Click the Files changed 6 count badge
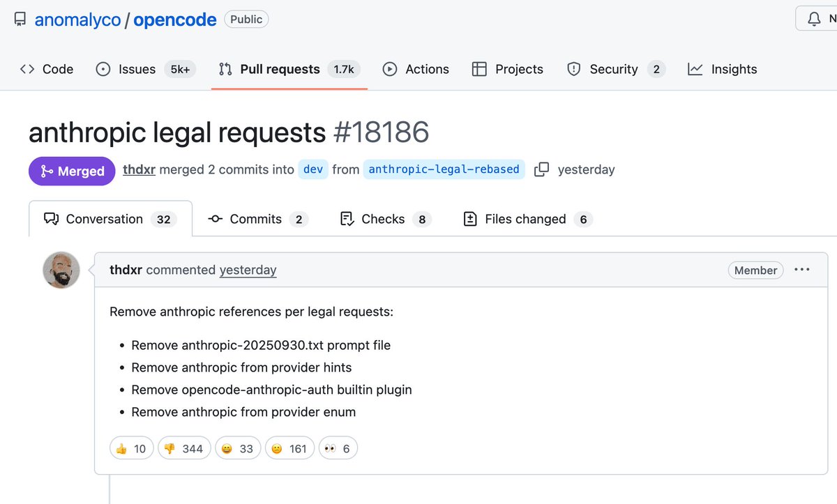This screenshot has width=837, height=504. pos(583,219)
